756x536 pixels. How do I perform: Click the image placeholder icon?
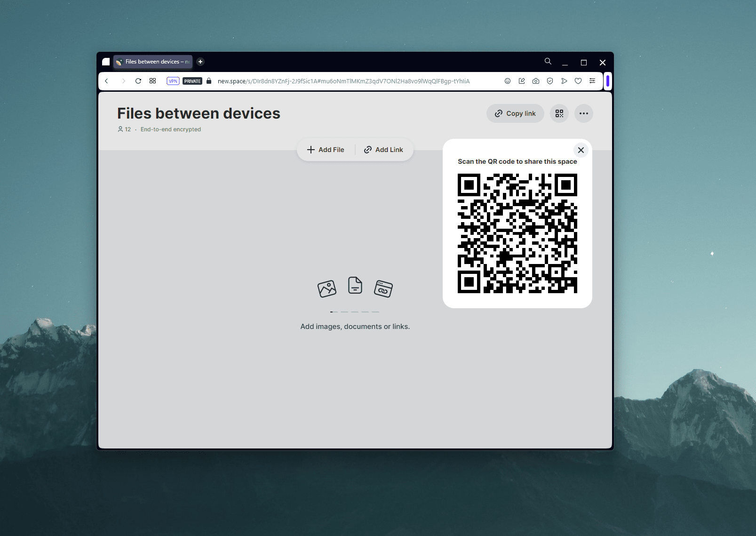coord(327,288)
